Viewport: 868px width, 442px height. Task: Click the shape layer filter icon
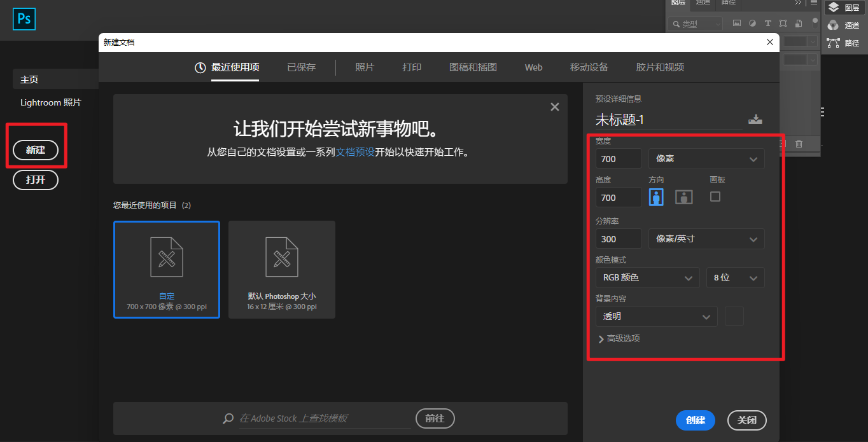pyautogui.click(x=783, y=24)
